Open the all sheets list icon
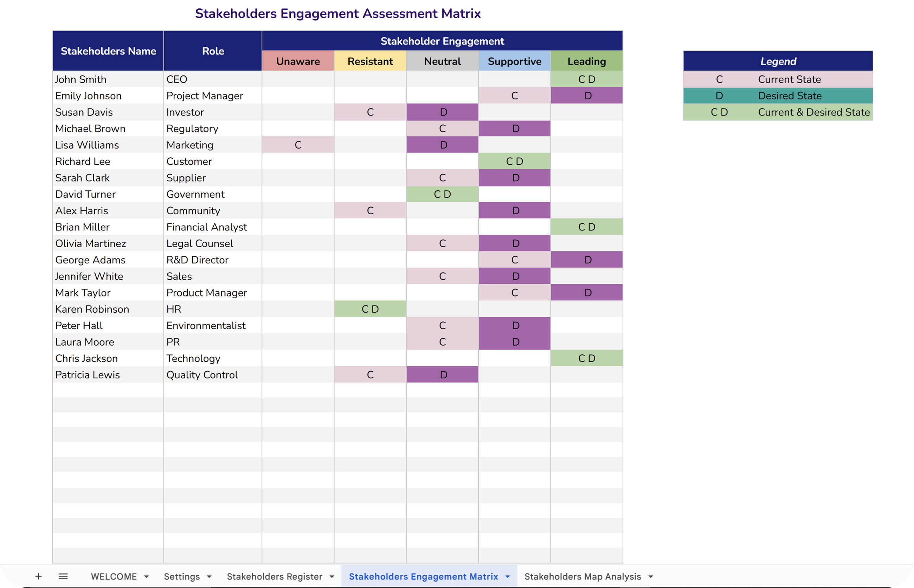914x588 pixels. pos(63,576)
